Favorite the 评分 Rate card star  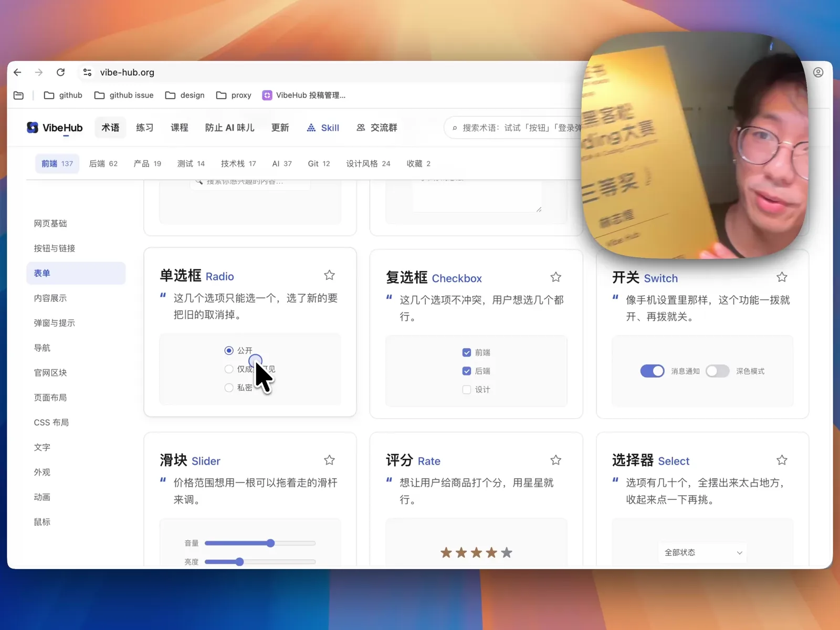tap(556, 460)
